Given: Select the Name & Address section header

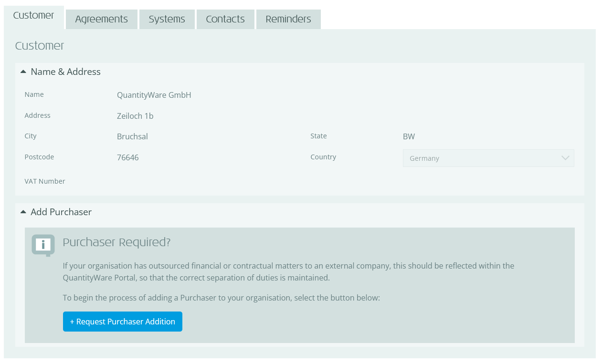Looking at the screenshot, I should coord(65,72).
